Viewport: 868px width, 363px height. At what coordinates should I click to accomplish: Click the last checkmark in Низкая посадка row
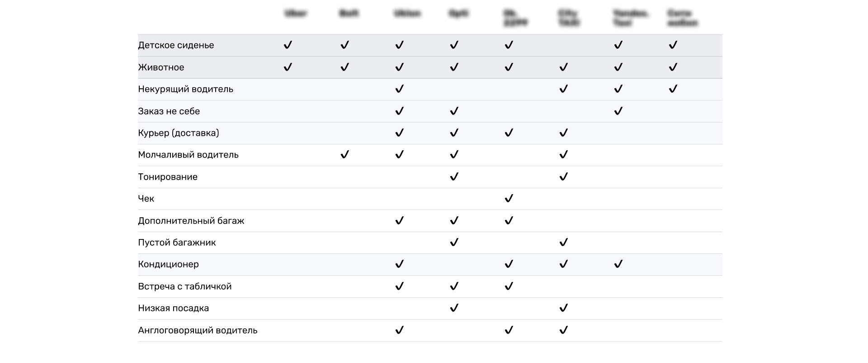point(563,308)
